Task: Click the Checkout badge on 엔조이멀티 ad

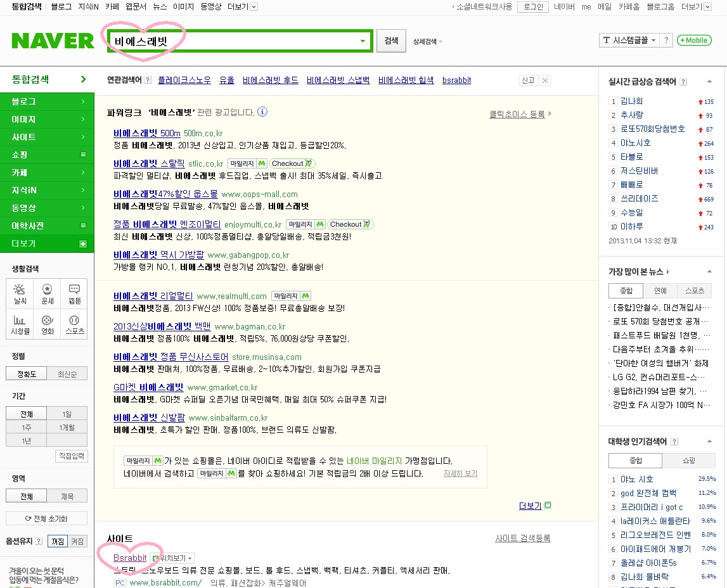Action: coord(351,224)
